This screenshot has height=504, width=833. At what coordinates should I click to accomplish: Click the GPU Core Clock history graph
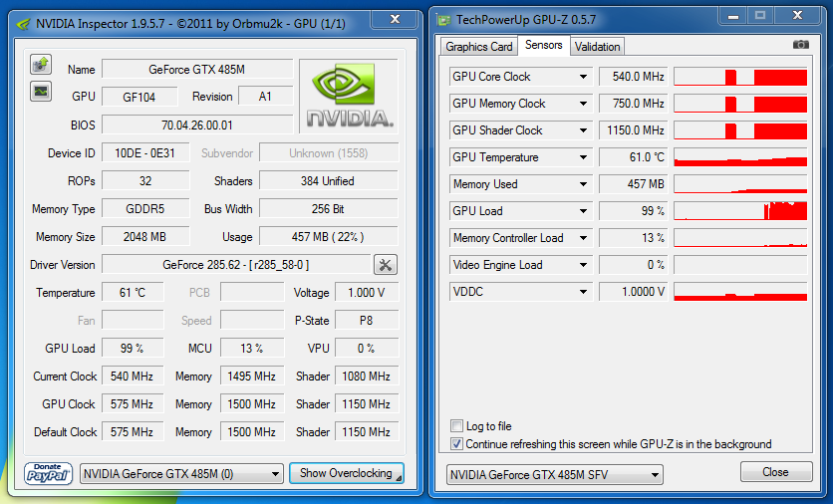(740, 77)
